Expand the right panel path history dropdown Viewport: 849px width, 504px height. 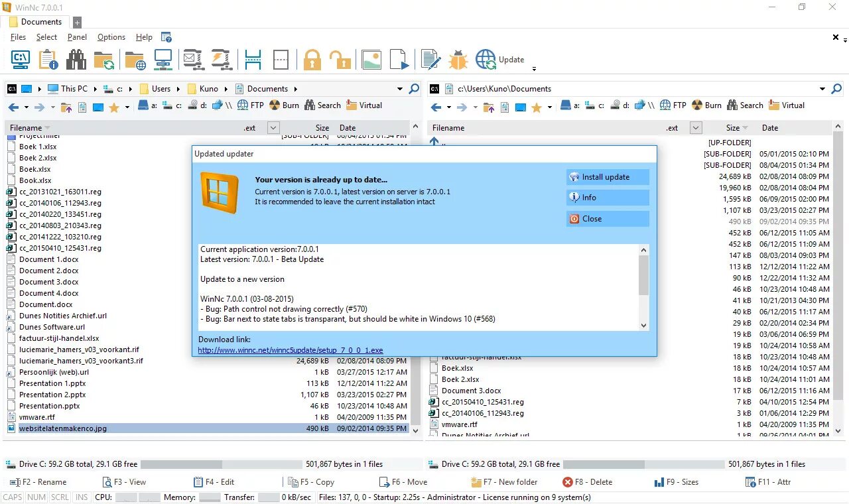822,89
